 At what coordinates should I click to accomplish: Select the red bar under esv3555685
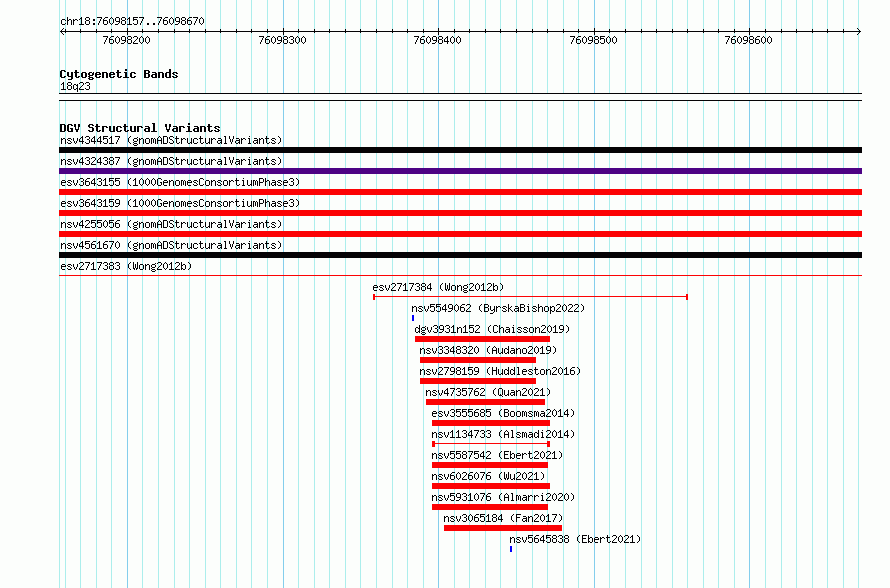[x=491, y=423]
